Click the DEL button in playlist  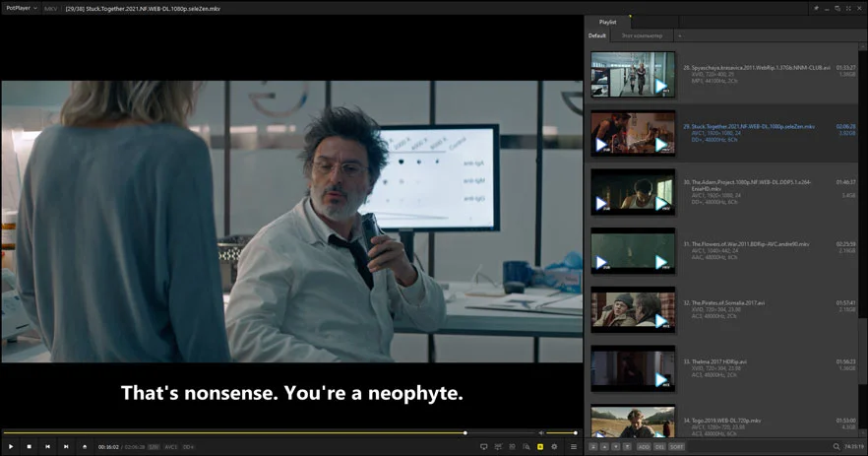pyautogui.click(x=659, y=446)
